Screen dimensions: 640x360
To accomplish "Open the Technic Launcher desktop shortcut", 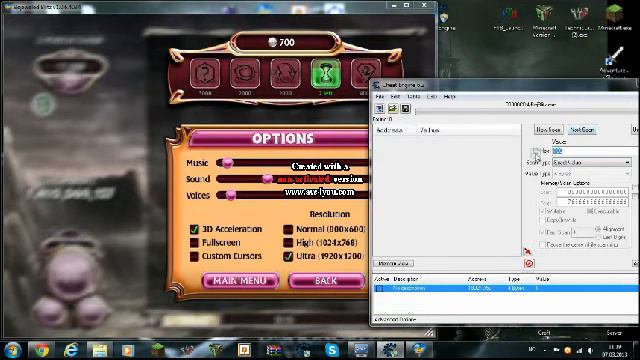I will (x=579, y=21).
